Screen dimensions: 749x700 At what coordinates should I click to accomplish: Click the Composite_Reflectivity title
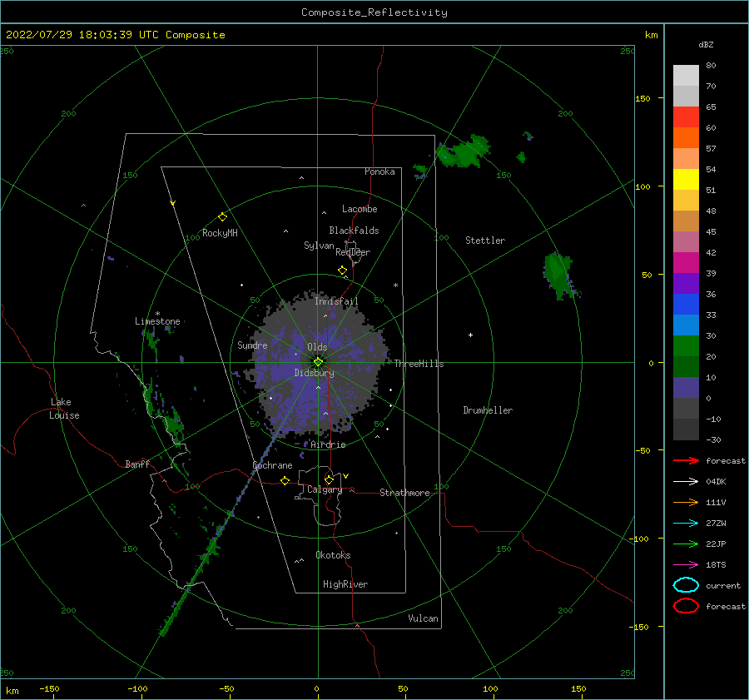(374, 12)
